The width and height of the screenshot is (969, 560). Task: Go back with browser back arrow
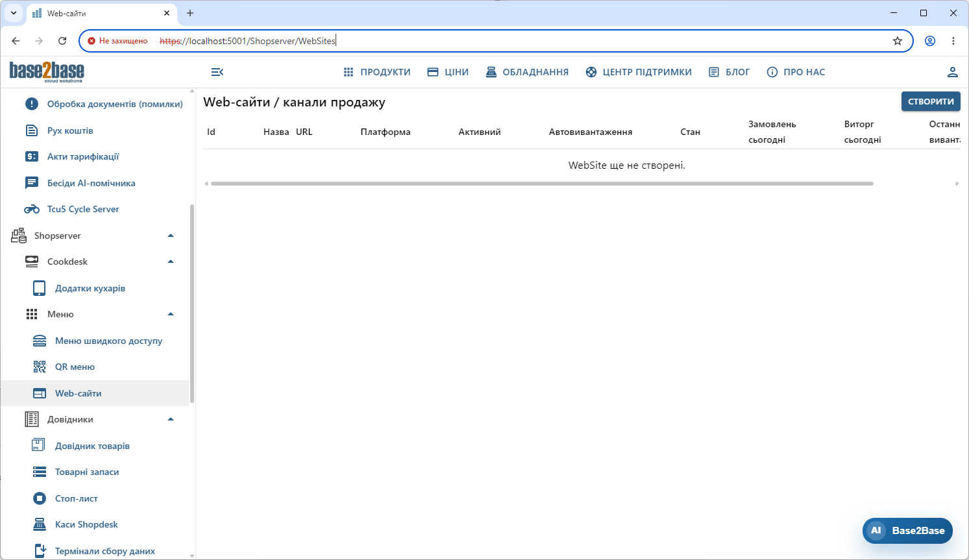16,41
